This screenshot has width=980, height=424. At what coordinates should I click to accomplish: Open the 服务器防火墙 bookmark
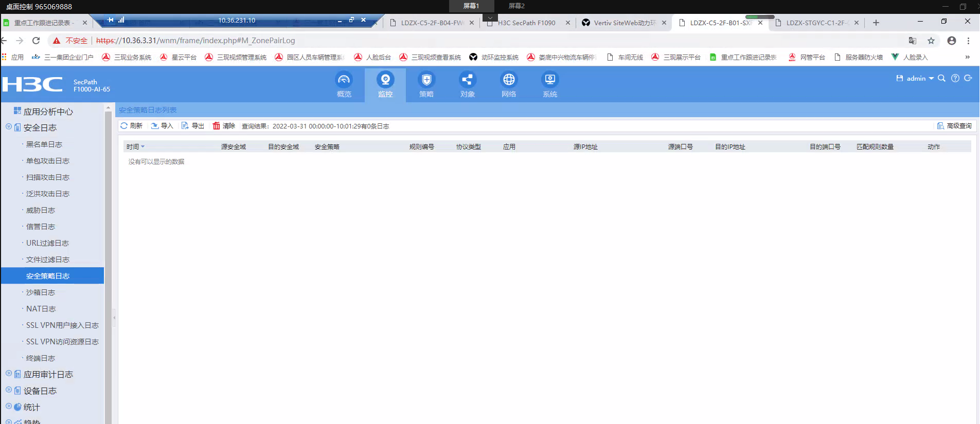pos(859,57)
